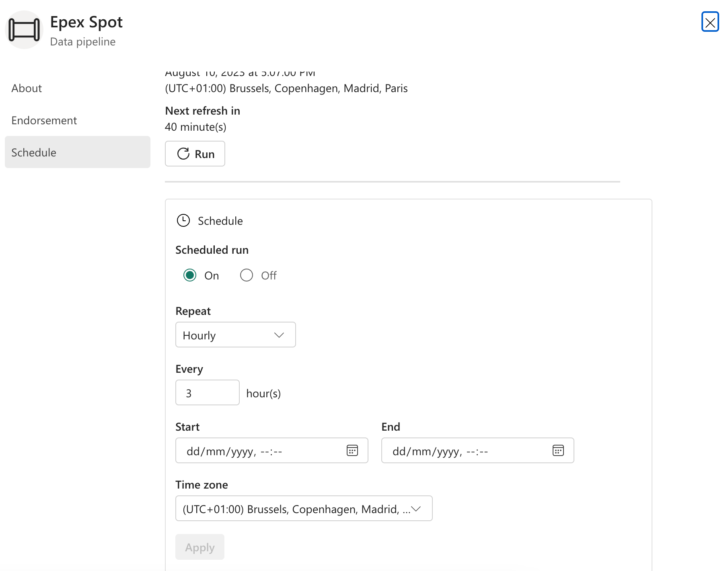728x571 pixels.
Task: Open the End date calendar picker
Action: [x=558, y=450]
